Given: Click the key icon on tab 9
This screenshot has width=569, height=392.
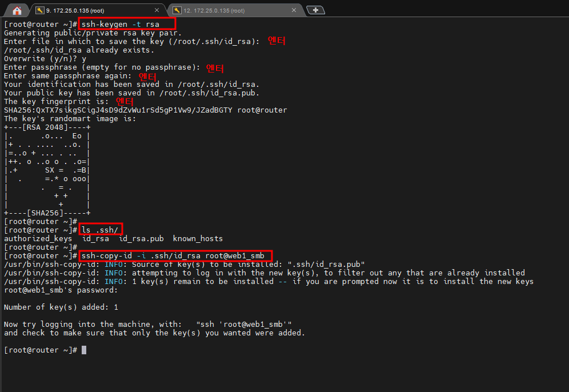Looking at the screenshot, I should click(39, 10).
